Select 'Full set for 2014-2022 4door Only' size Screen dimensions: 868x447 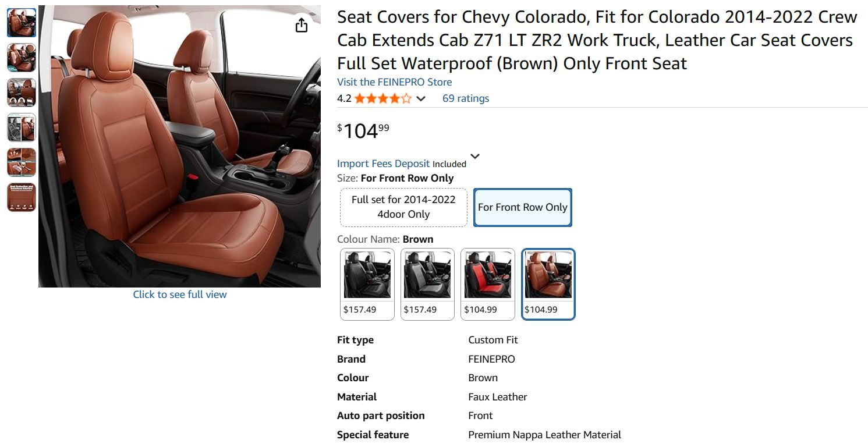click(x=403, y=207)
